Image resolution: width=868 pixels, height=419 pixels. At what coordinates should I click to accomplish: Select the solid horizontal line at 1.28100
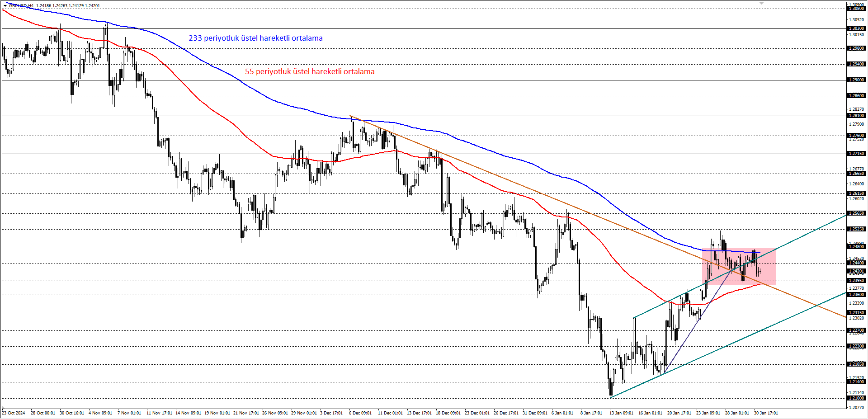coord(424,116)
